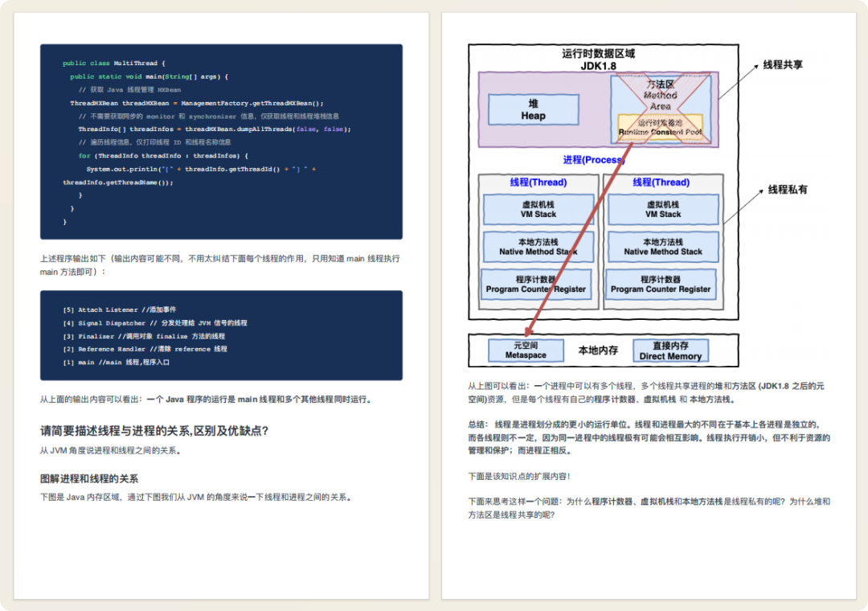Click "虚拟机栈 VM Stack" in the right thread

click(663, 209)
